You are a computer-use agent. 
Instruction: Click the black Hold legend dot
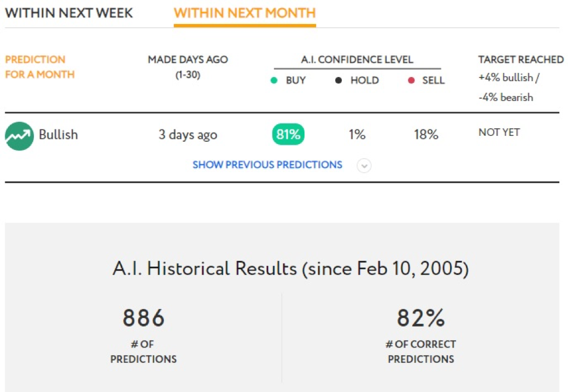[x=338, y=80]
